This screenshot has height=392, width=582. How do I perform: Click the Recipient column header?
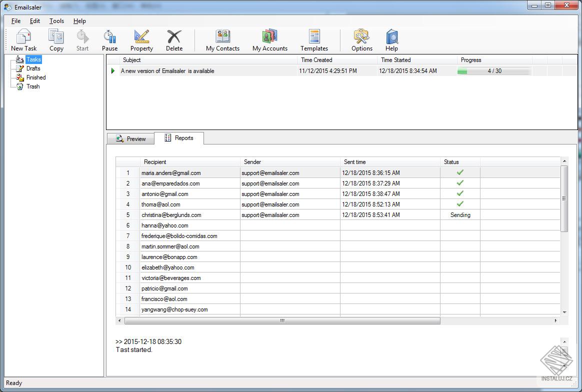pos(190,162)
